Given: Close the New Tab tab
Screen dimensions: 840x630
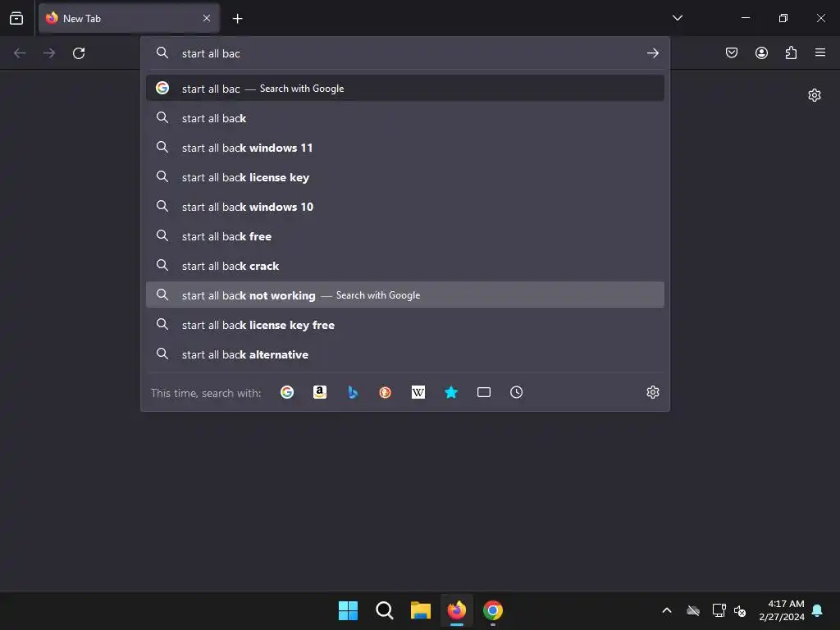Looking at the screenshot, I should point(207,18).
